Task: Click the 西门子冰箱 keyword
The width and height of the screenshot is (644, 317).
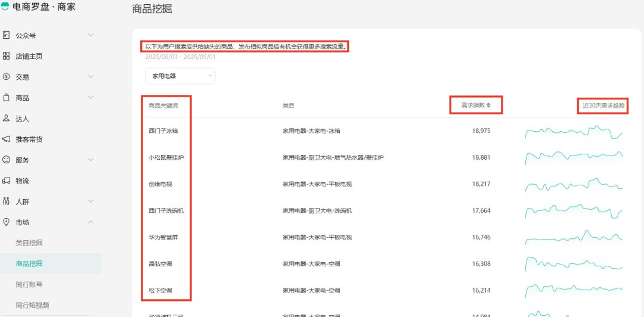Action: click(163, 130)
